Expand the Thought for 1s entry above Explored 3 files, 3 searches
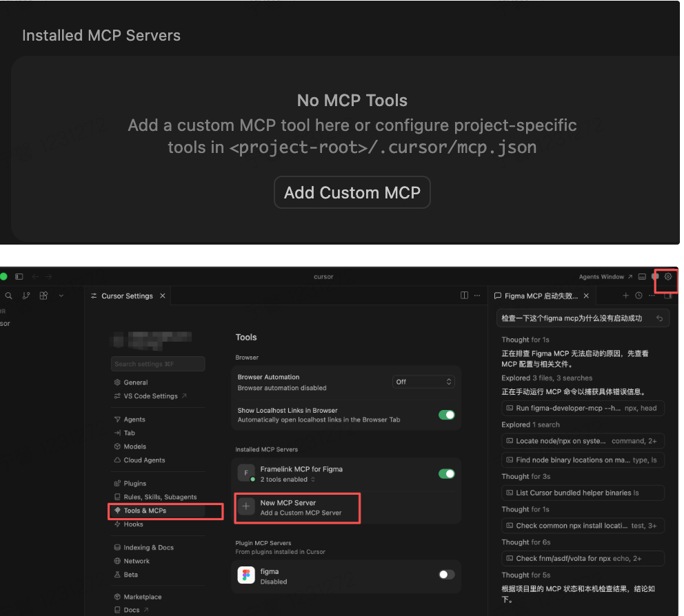The image size is (684, 616). coord(525,340)
